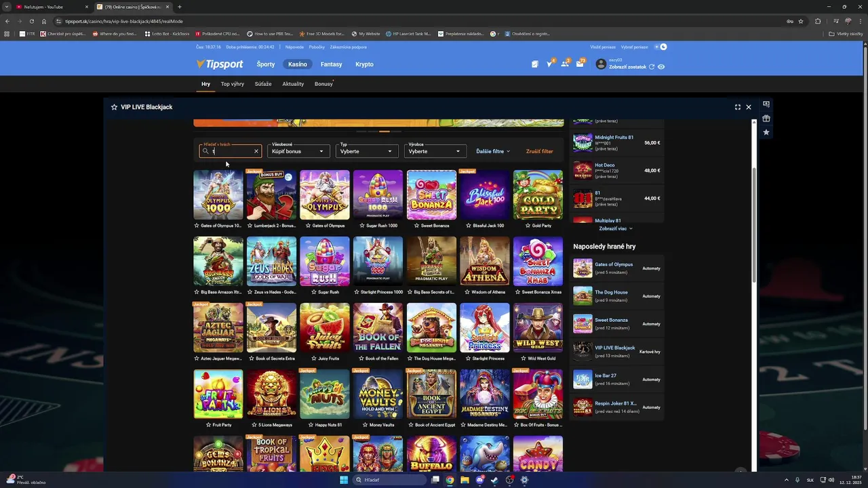The width and height of the screenshot is (868, 488).
Task: Open Fantasy in the main navigation
Action: [x=331, y=64]
